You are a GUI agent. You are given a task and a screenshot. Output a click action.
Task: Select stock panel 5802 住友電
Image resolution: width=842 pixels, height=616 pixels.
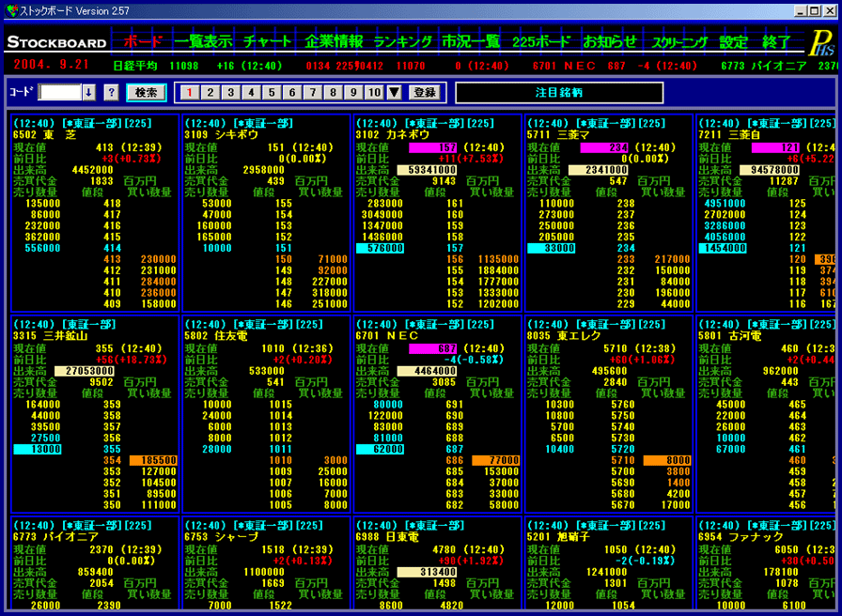(215, 336)
